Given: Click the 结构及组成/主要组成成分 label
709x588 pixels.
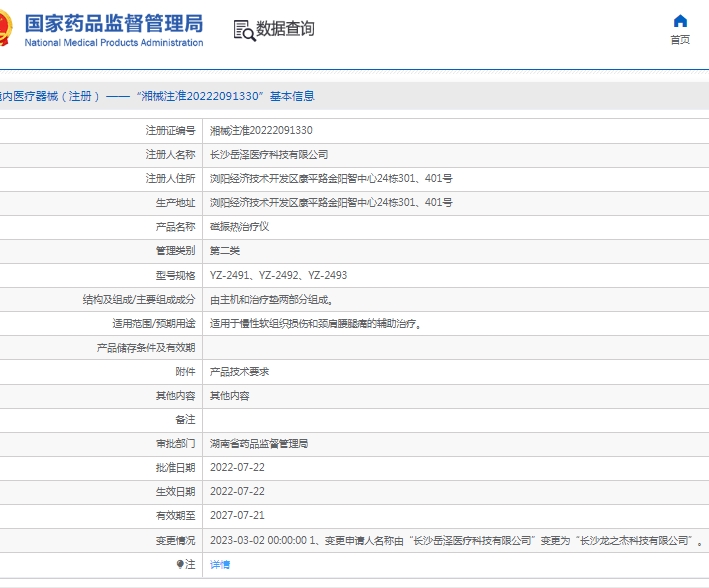Looking at the screenshot, I should (x=139, y=299).
